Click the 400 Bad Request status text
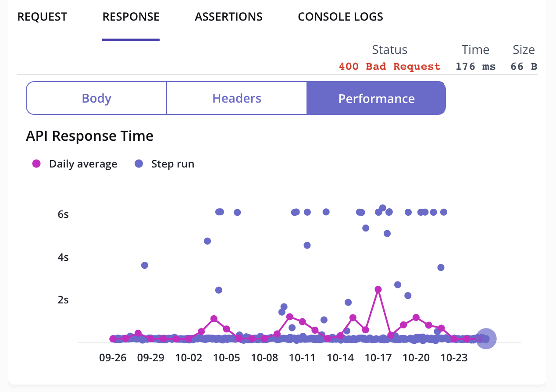Viewport: 556px width, 392px height. (x=390, y=67)
